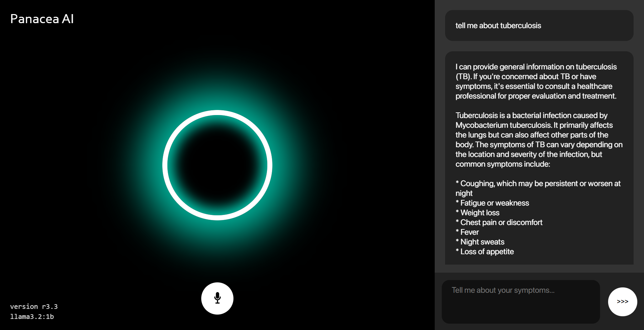The height and width of the screenshot is (330, 644).
Task: Click the 'I can provide general information' paragraph
Action: click(536, 81)
